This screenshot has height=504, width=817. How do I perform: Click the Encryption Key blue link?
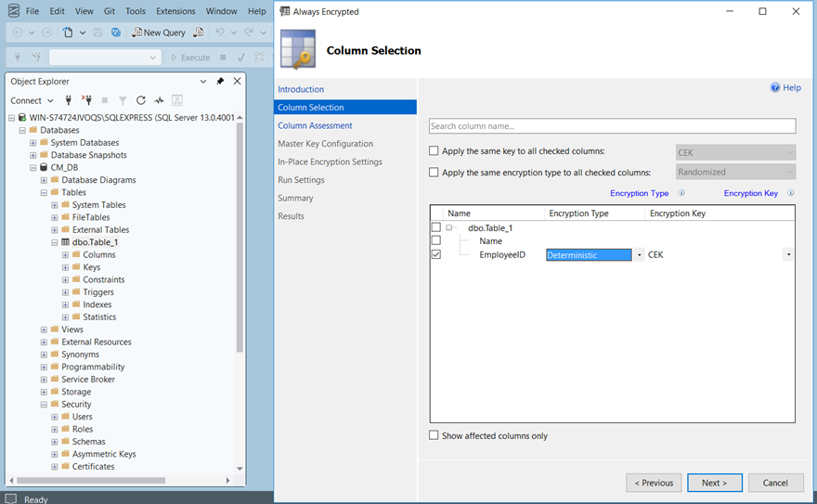click(x=750, y=193)
